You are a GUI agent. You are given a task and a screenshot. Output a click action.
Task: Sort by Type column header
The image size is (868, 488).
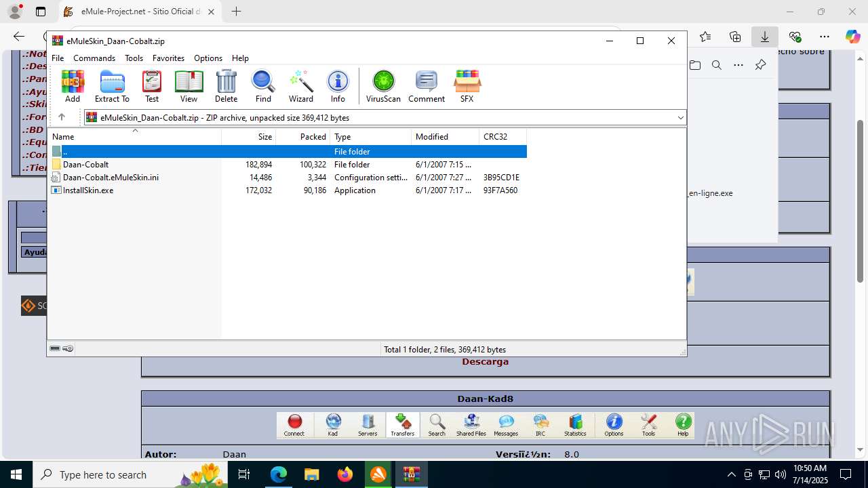pos(370,137)
